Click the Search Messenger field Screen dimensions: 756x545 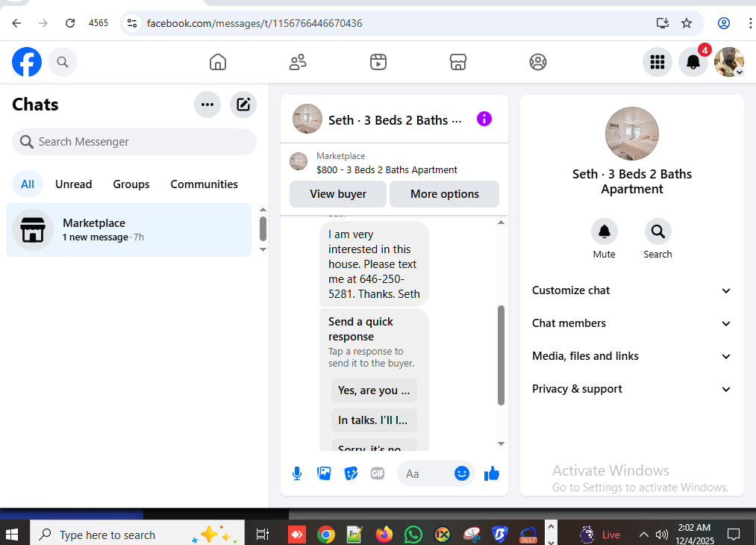point(134,142)
